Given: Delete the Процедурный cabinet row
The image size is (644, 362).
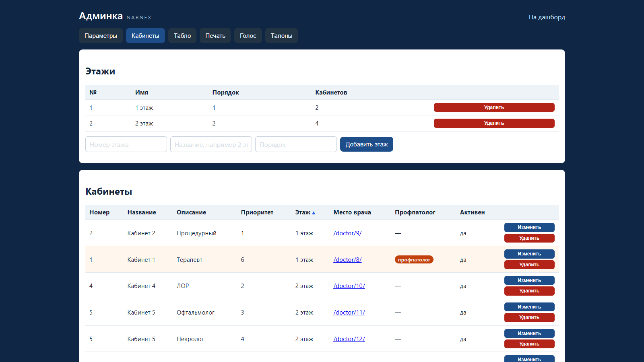Looking at the screenshot, I should point(529,238).
